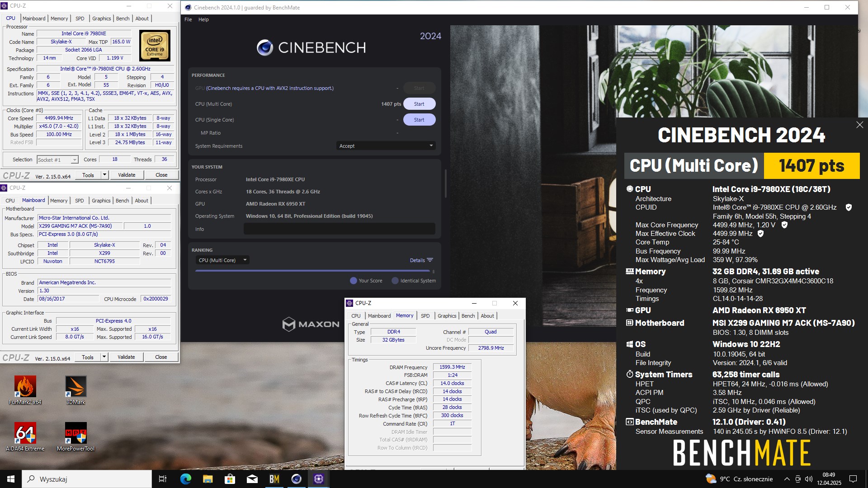The height and width of the screenshot is (488, 868).
Task: Close the BenchMate result overlay
Action: pyautogui.click(x=859, y=125)
